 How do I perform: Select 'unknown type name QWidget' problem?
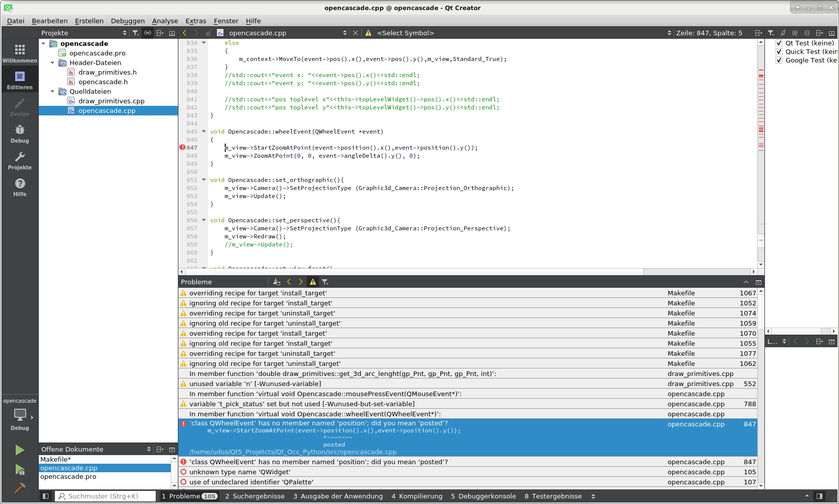click(x=468, y=472)
